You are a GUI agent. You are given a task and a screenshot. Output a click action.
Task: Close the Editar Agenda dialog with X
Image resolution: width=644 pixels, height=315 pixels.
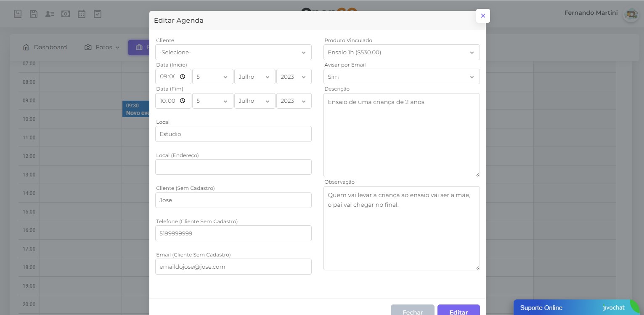point(483,16)
